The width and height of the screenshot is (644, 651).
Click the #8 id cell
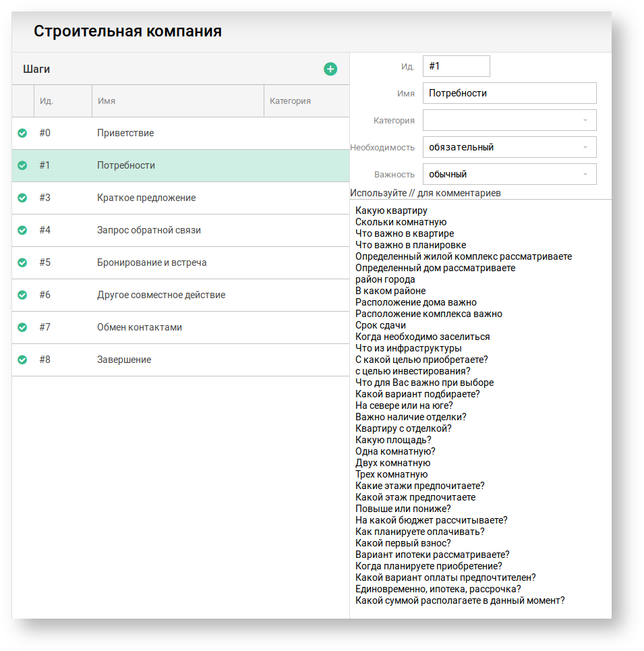pyautogui.click(x=45, y=360)
